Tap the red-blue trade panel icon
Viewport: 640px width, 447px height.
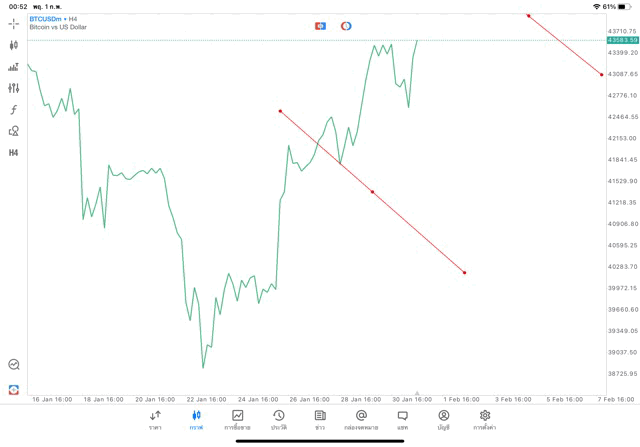click(x=321, y=25)
